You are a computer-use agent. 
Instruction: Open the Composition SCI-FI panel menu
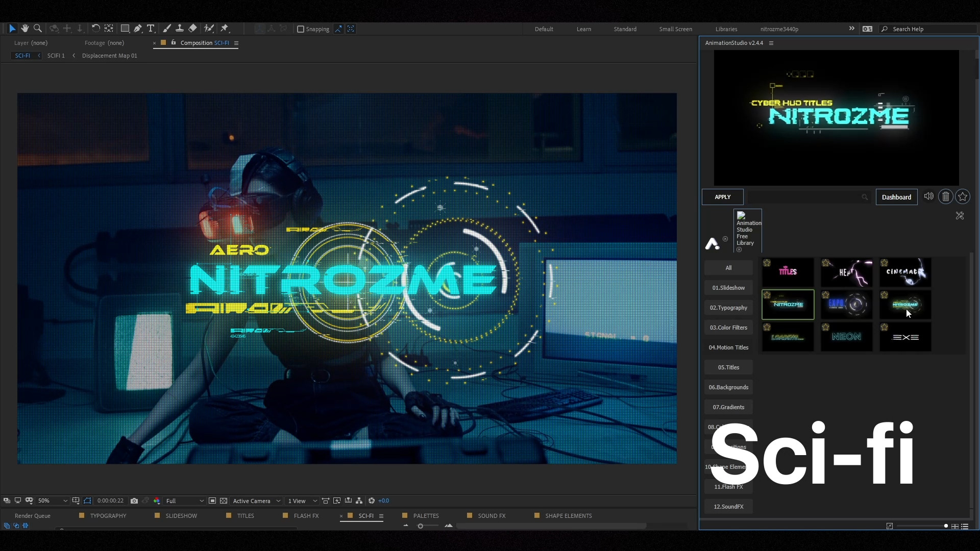click(x=236, y=43)
